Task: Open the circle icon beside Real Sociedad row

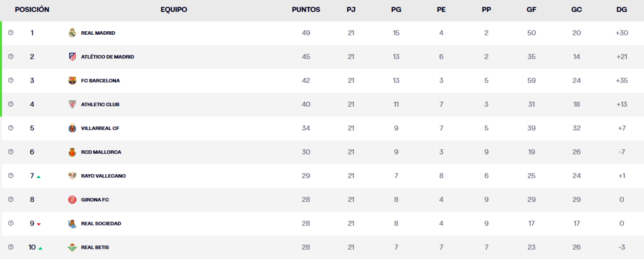Action: pos(11,223)
